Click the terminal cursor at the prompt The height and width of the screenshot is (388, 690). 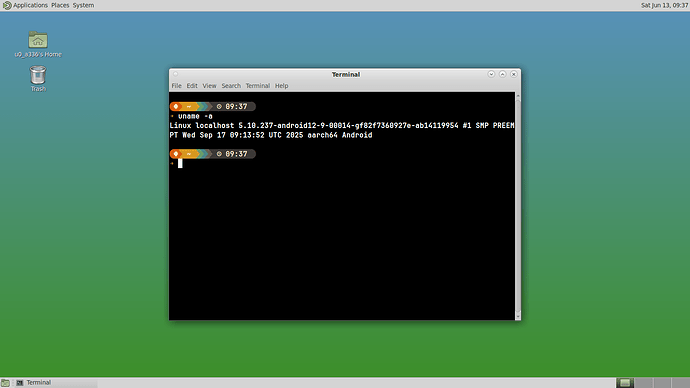tap(180, 164)
